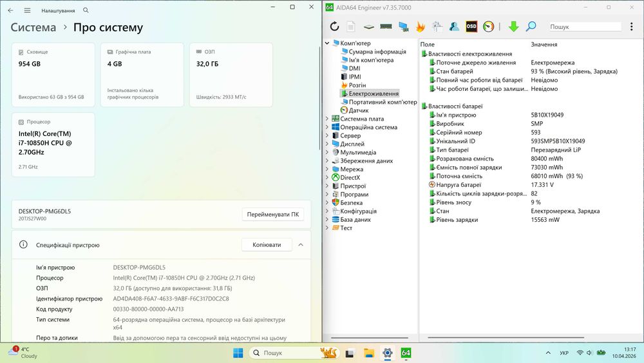The height and width of the screenshot is (363, 644).
Task: Click the green download arrow icon in AIDA64
Action: click(513, 26)
